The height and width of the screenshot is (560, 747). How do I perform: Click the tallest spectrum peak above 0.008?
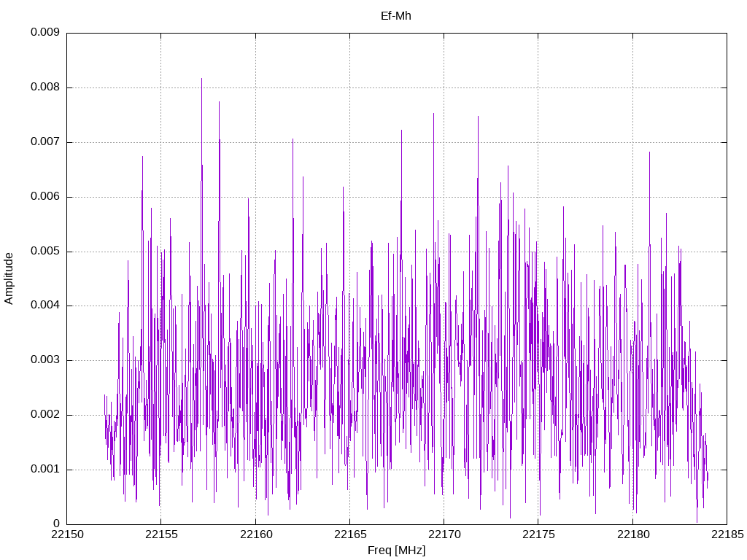pyautogui.click(x=201, y=79)
